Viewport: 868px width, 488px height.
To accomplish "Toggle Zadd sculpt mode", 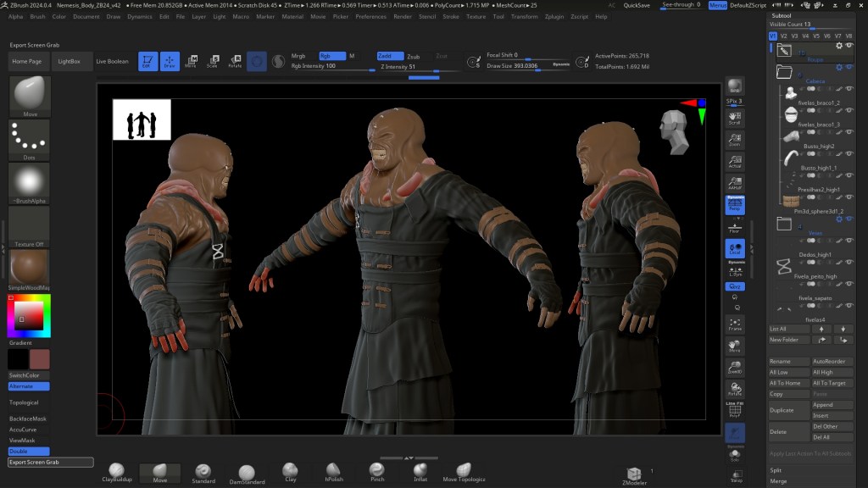I will tap(390, 56).
